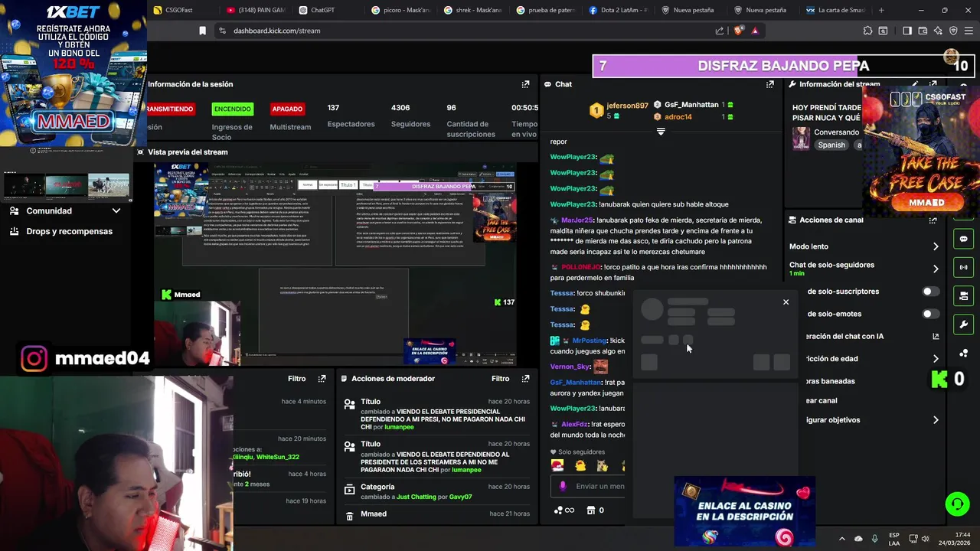Open the wrench tools icon in right sidebar
The image size is (980, 551).
click(x=963, y=324)
